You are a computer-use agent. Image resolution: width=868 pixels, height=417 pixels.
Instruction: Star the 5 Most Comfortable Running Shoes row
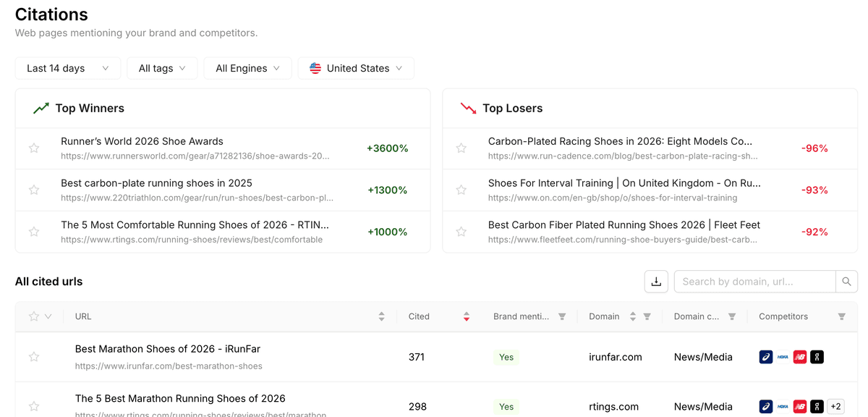tap(34, 232)
